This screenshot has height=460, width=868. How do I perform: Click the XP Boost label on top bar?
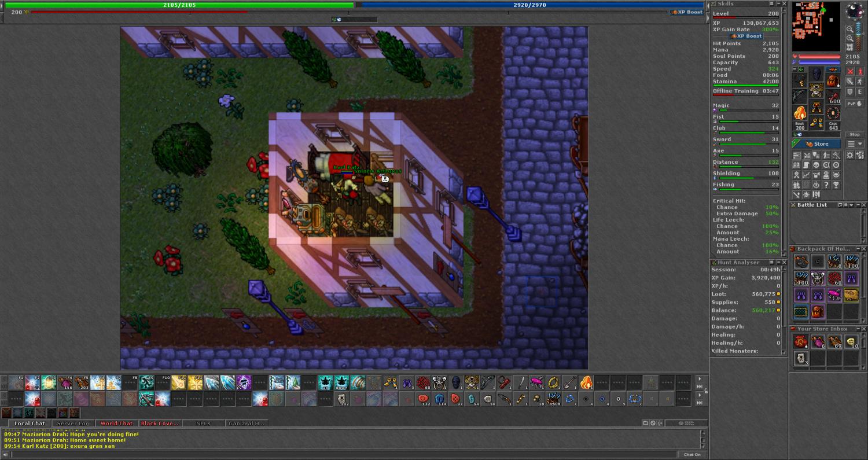coord(687,12)
